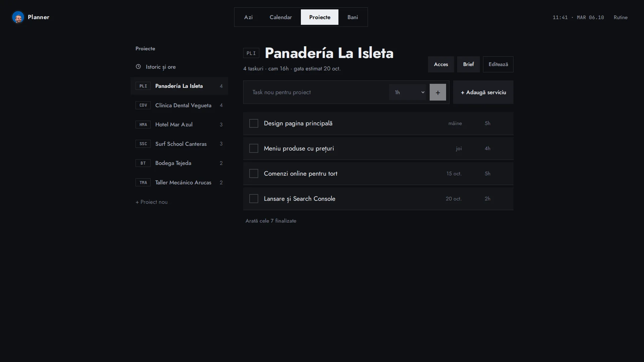Viewport: 644px width, 362px height.
Task: Click the 2h estimate on Lansare task
Action: (487, 199)
